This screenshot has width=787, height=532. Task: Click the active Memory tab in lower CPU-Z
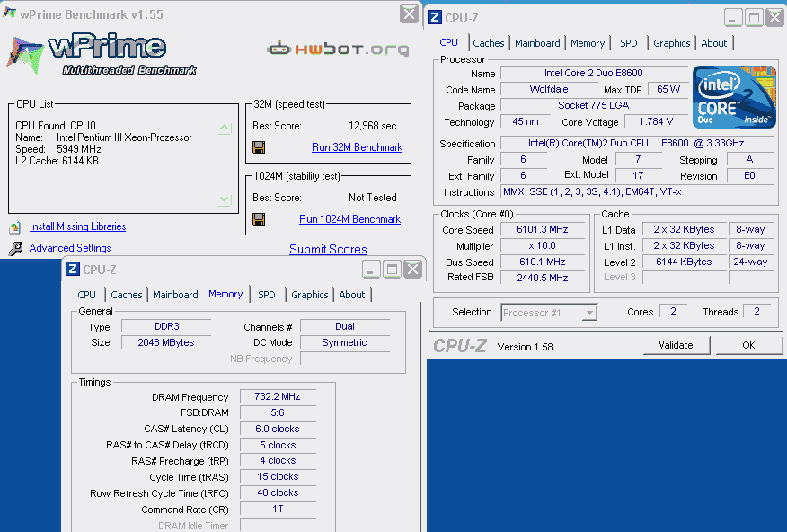[225, 294]
